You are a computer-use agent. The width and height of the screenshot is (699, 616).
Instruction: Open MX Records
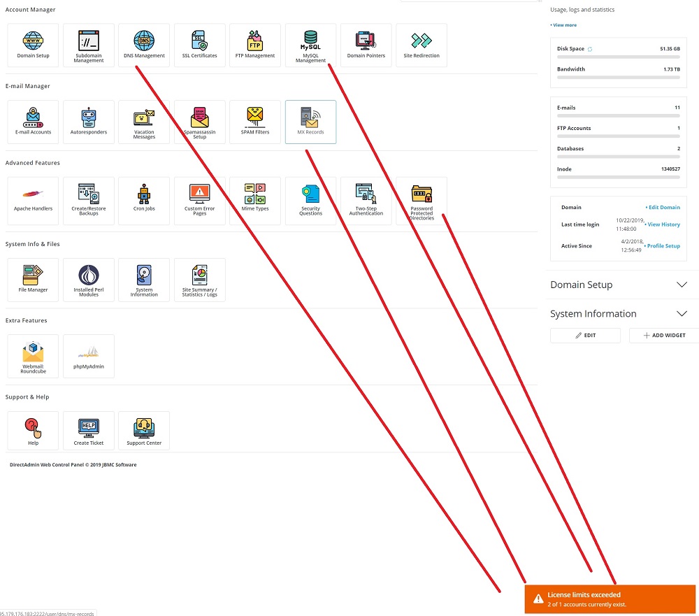point(310,122)
